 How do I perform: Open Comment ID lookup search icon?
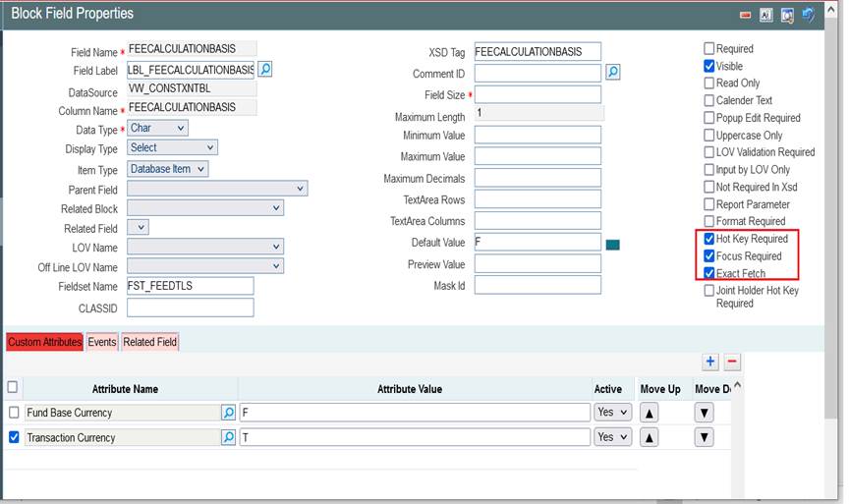(612, 72)
